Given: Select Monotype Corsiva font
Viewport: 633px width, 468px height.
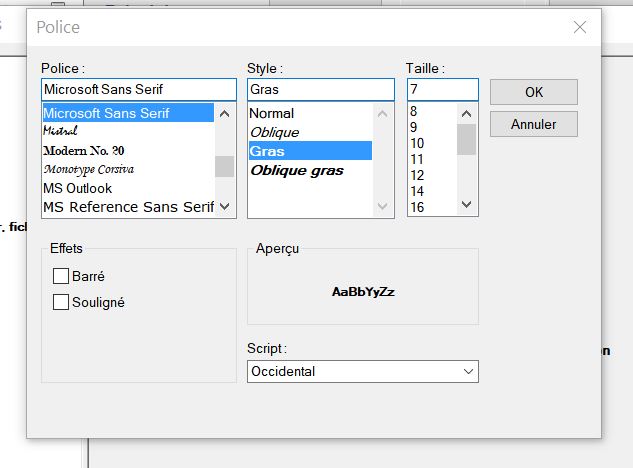Looking at the screenshot, I should [89, 169].
